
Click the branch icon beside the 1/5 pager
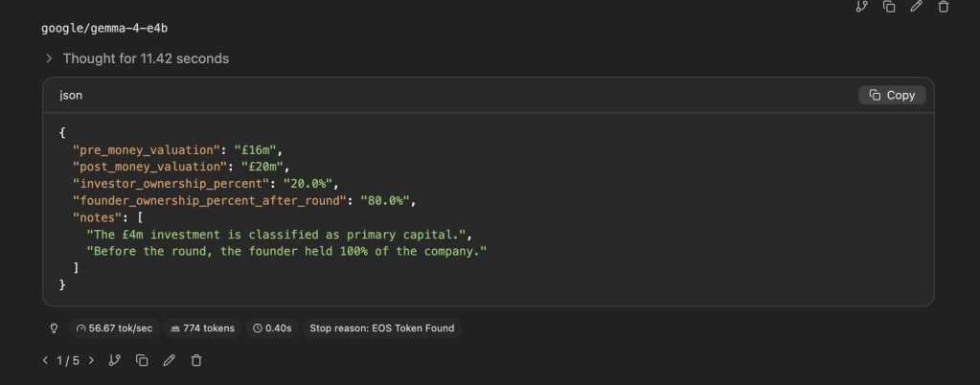pyautogui.click(x=115, y=360)
